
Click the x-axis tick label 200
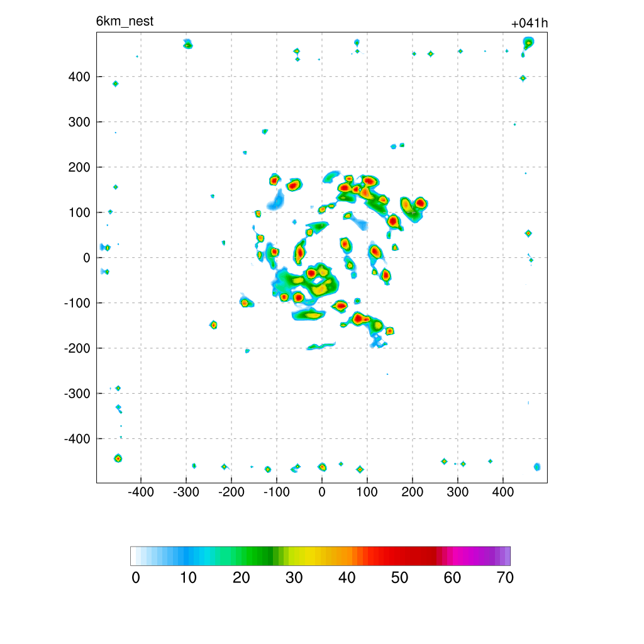(x=413, y=492)
